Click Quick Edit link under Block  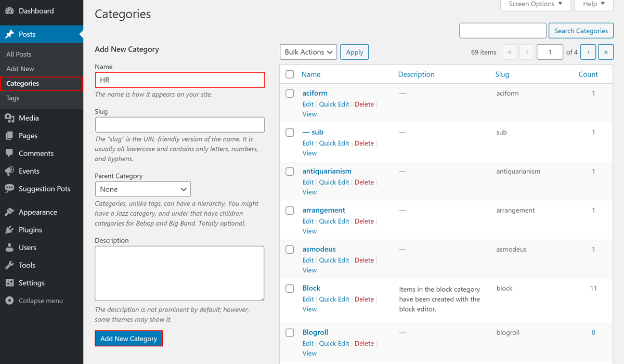pos(334,299)
